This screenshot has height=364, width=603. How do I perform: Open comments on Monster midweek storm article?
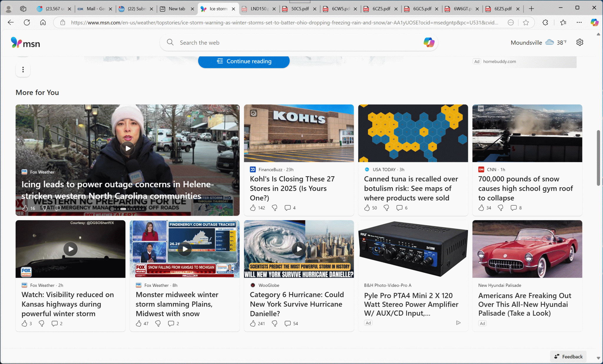pyautogui.click(x=171, y=324)
